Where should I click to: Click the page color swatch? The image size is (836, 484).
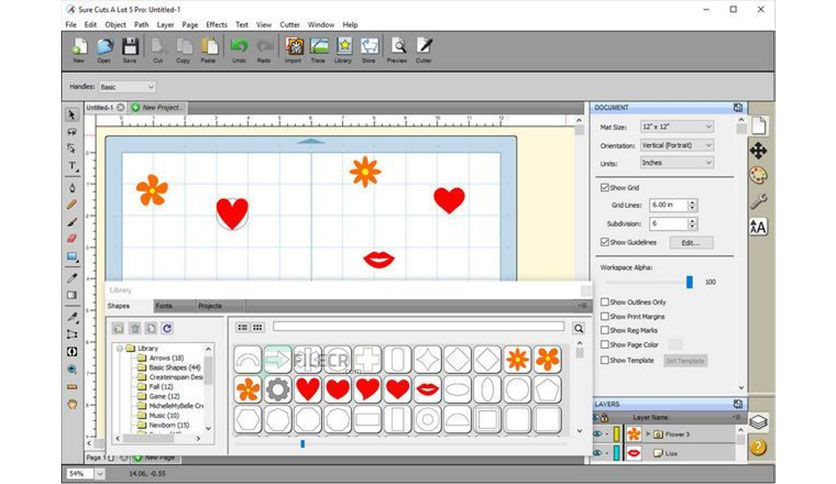pos(675,344)
